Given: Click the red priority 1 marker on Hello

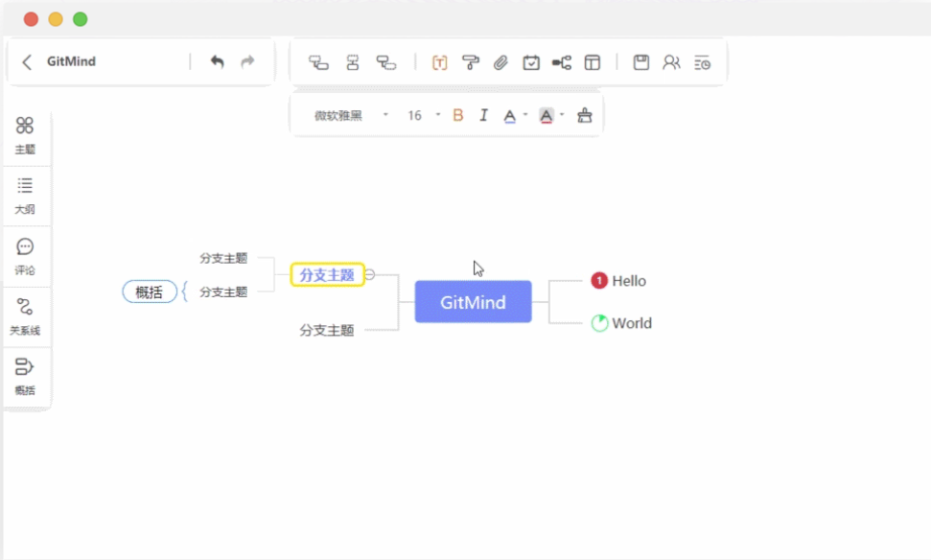Looking at the screenshot, I should click(599, 280).
